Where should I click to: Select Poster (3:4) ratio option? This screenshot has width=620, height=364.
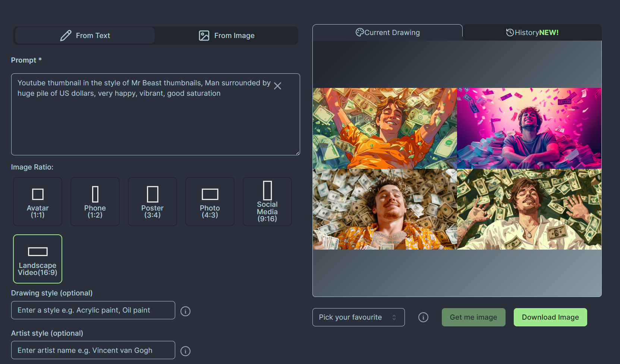(x=152, y=202)
